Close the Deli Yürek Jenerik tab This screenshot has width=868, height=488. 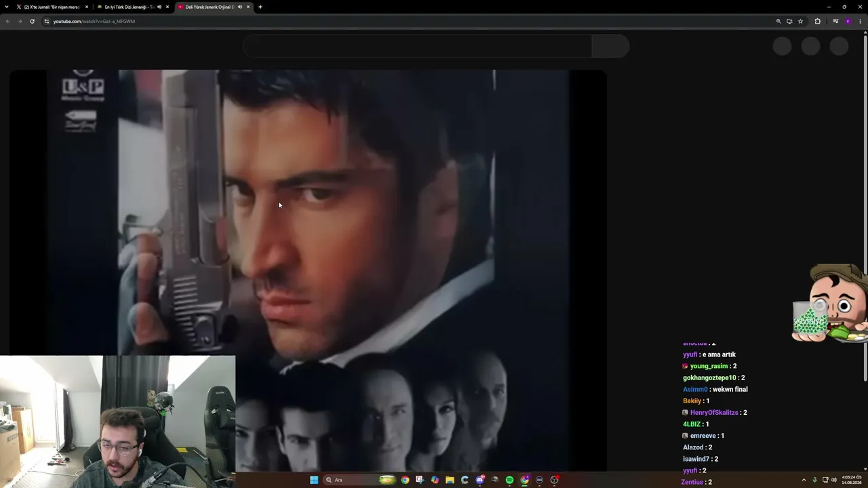pyautogui.click(x=248, y=7)
